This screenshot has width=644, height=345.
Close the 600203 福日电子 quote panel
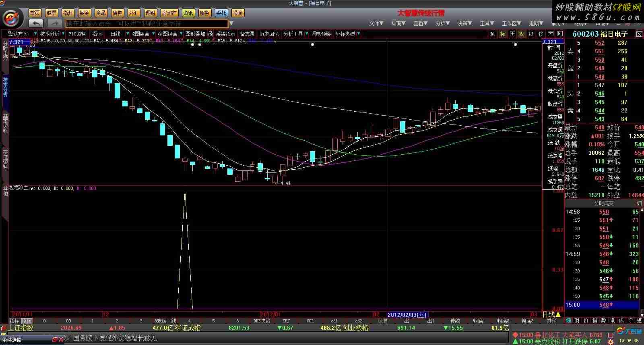point(639,34)
